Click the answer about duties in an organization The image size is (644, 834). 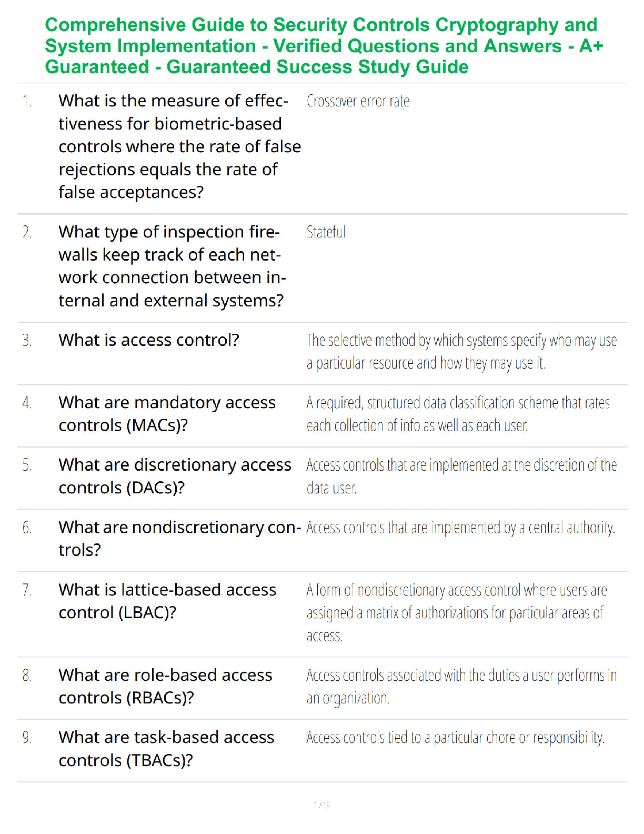click(461, 687)
